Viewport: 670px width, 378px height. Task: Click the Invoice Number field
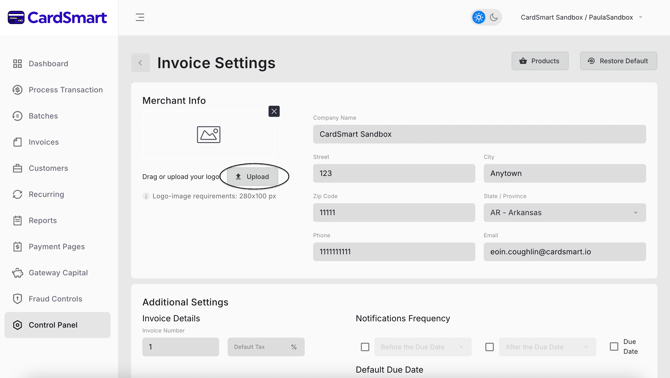pos(180,347)
